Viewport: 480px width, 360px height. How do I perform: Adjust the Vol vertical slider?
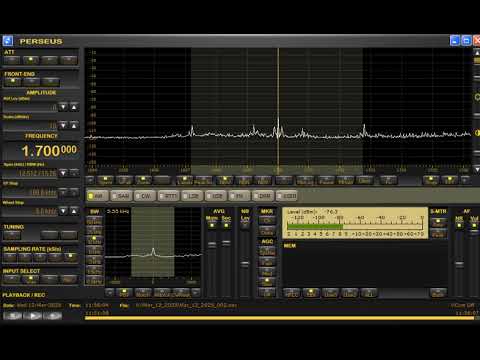point(474,232)
